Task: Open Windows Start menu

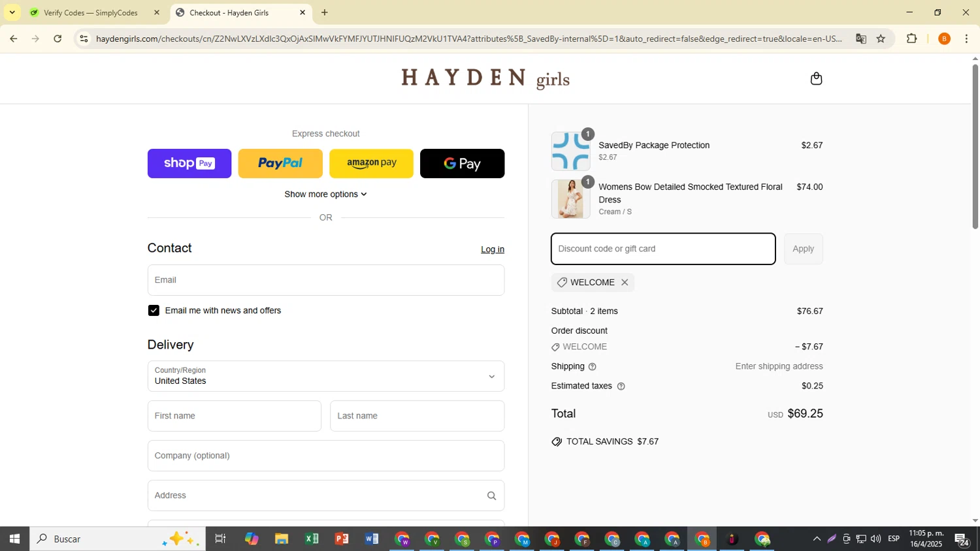Action: click(14, 539)
